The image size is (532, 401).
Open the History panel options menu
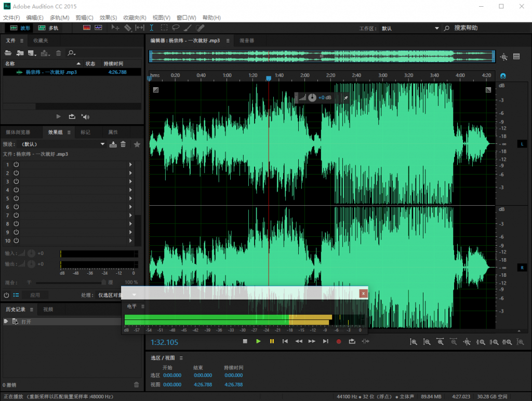pyautogui.click(x=32, y=310)
